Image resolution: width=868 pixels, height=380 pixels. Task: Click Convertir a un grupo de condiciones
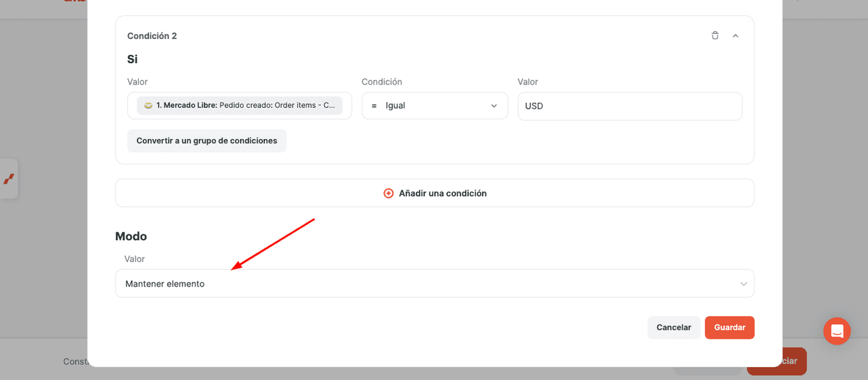coord(207,141)
